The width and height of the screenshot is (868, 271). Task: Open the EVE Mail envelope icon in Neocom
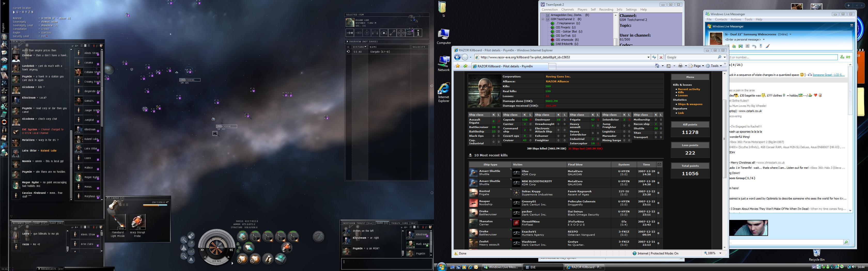point(4,52)
